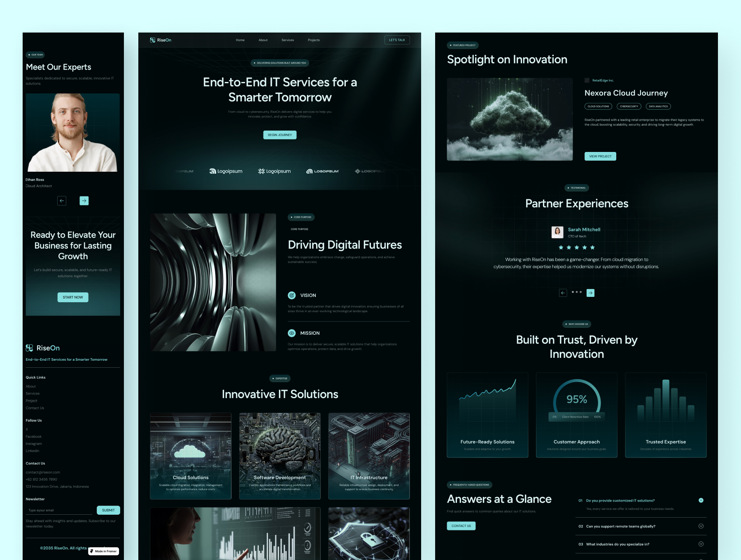This screenshot has width=741, height=560.
Task: Click the second Logoipsum partner logo
Action: point(226,171)
